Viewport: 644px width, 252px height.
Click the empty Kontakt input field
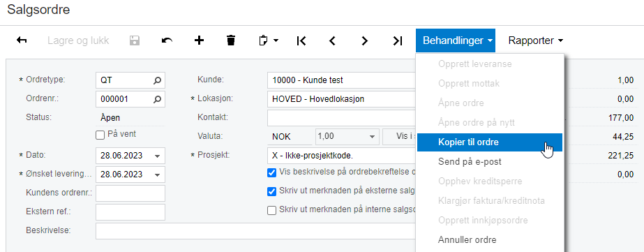click(x=342, y=118)
